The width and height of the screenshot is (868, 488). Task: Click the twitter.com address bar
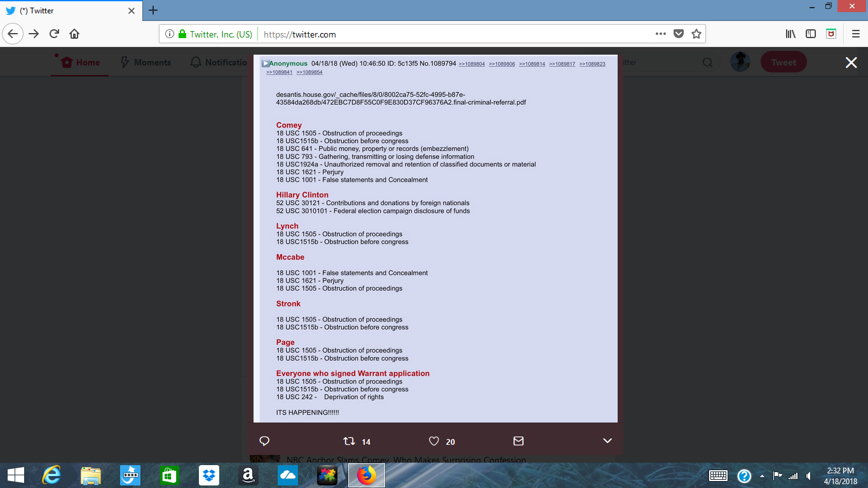[445, 34]
